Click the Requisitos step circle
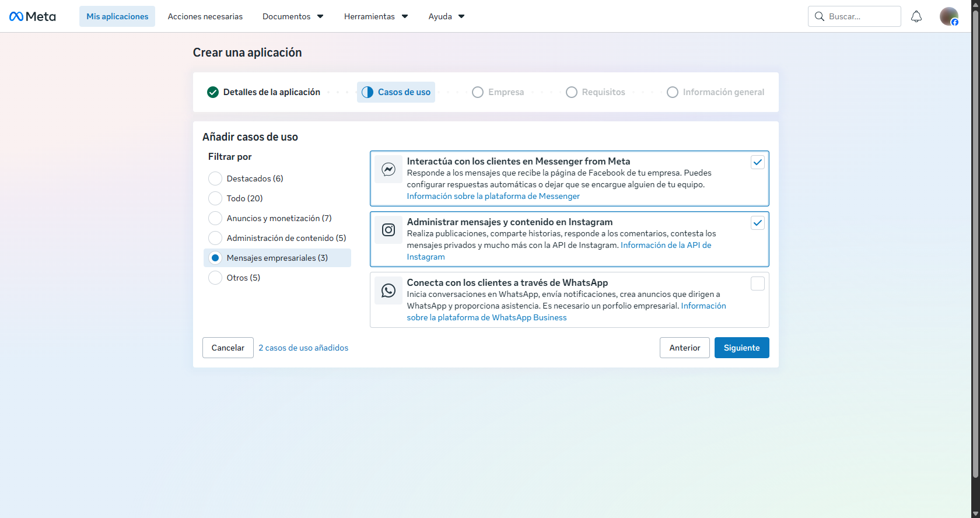The width and height of the screenshot is (980, 518). pos(572,92)
